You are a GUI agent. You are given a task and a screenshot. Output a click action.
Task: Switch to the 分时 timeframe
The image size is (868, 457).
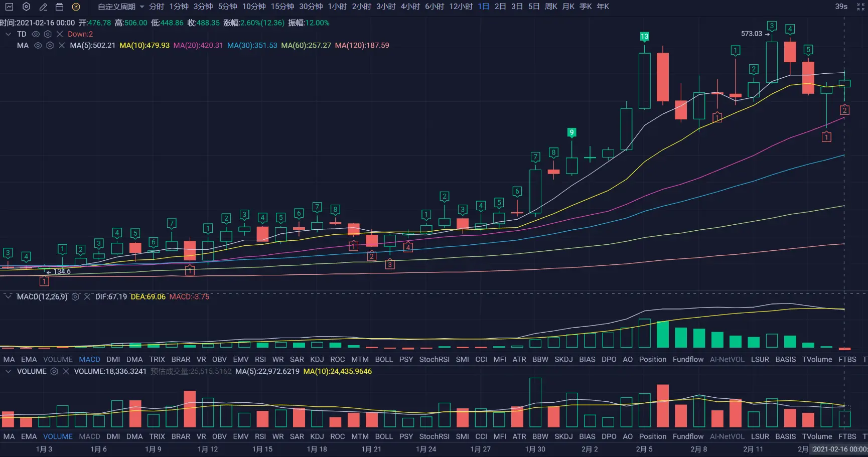pyautogui.click(x=157, y=7)
